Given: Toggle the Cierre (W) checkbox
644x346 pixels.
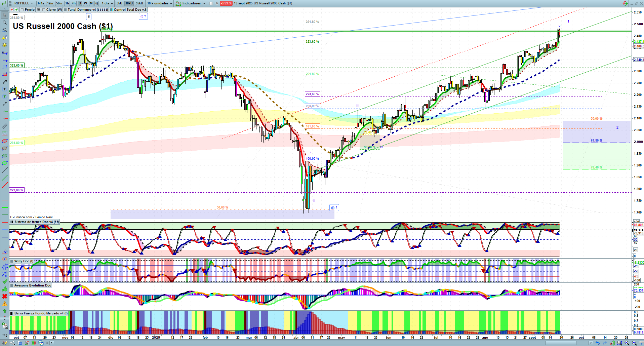Looking at the screenshot, I should coord(44,10).
